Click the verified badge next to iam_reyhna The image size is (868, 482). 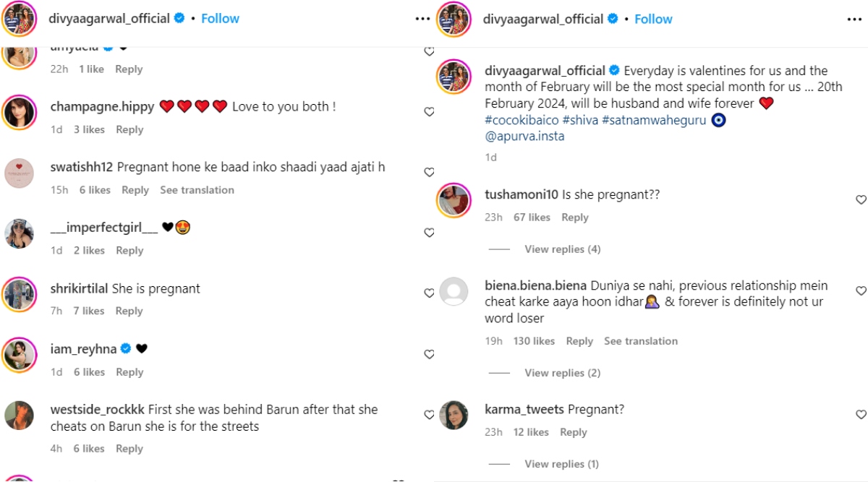tap(125, 349)
